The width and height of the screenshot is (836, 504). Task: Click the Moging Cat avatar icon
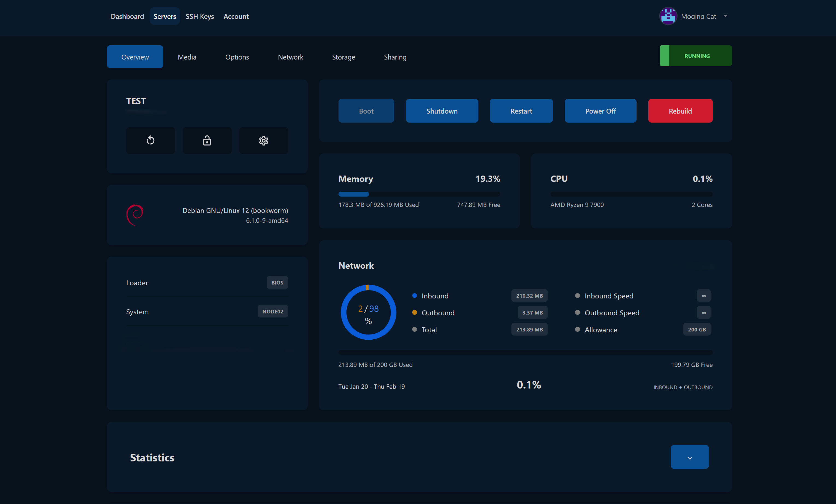[x=668, y=16]
